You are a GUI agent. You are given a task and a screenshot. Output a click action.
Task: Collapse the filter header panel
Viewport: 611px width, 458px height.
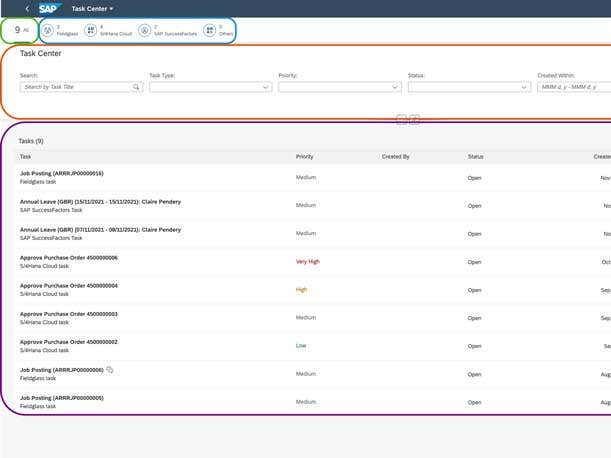click(402, 119)
